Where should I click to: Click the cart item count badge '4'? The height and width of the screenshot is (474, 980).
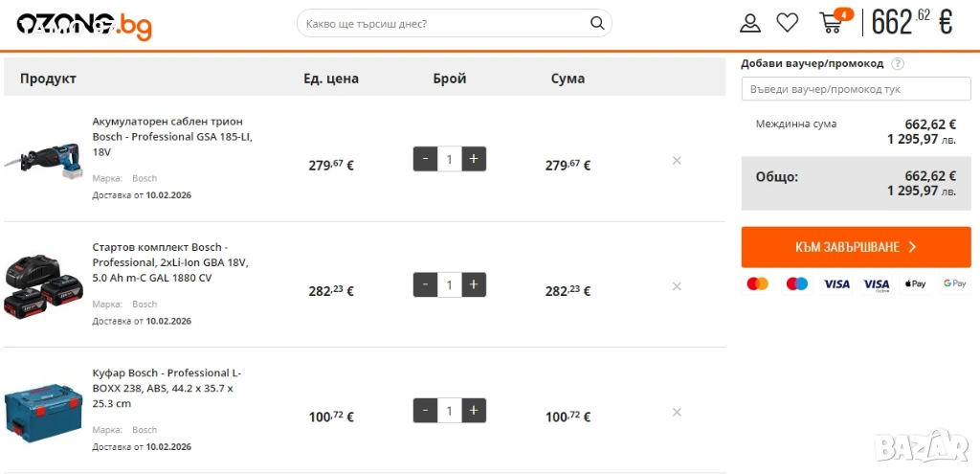click(x=844, y=13)
